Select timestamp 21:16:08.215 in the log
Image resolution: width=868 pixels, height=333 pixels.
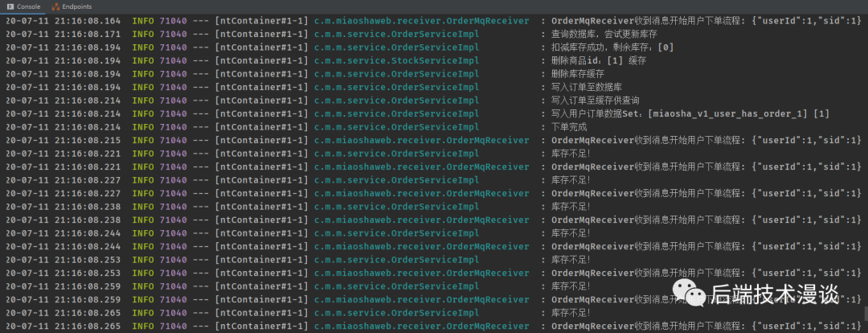tap(88, 141)
